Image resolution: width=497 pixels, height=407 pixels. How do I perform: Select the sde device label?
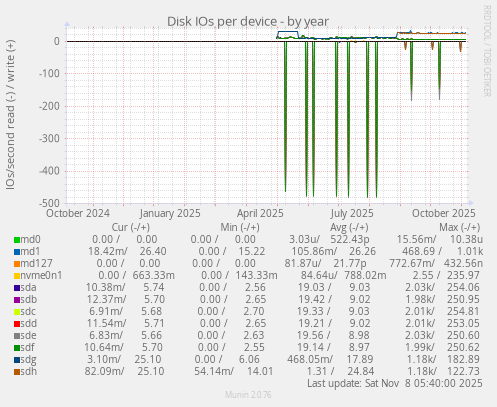pos(29,335)
